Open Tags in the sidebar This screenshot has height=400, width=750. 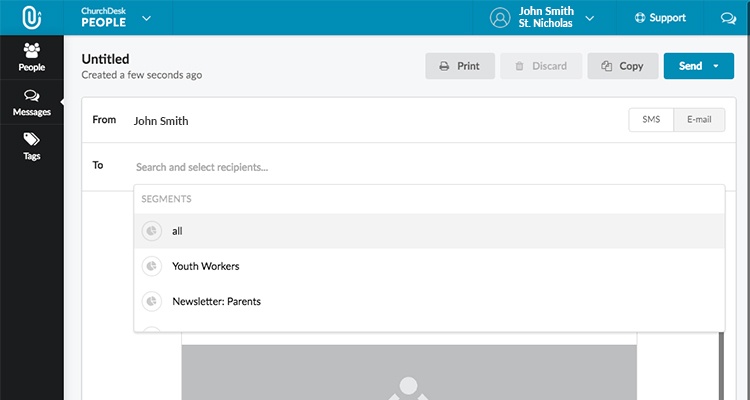click(x=32, y=146)
